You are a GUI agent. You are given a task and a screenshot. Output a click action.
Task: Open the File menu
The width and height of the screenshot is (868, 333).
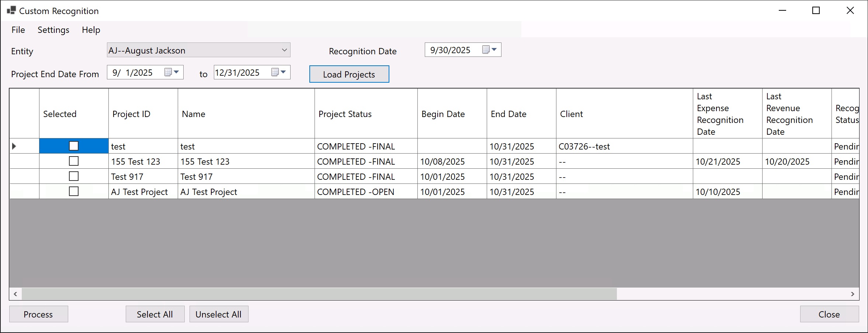click(x=18, y=30)
